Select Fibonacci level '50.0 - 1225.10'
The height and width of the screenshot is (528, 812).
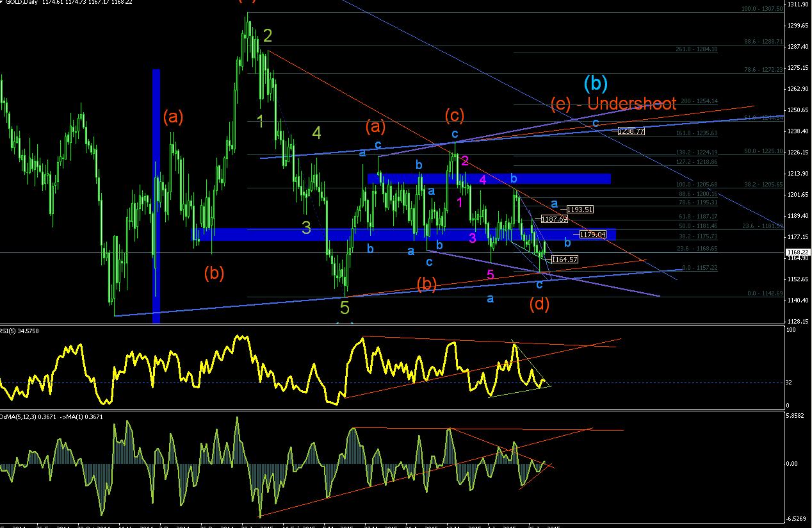pos(763,151)
